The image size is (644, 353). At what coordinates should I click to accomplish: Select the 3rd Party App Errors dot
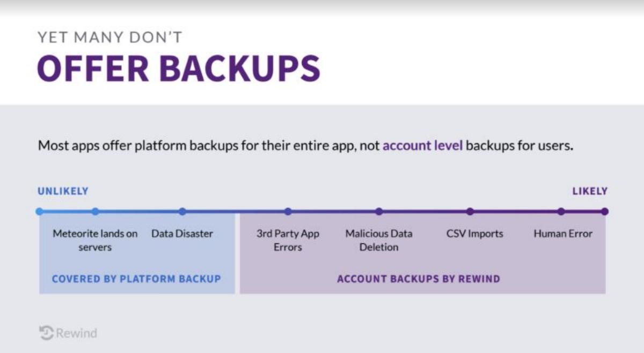pyautogui.click(x=288, y=212)
